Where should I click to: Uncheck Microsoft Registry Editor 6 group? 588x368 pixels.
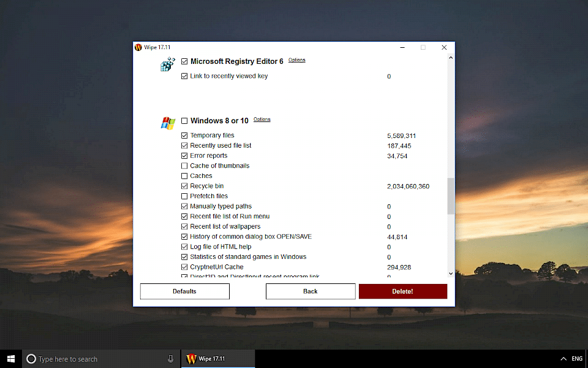point(184,61)
